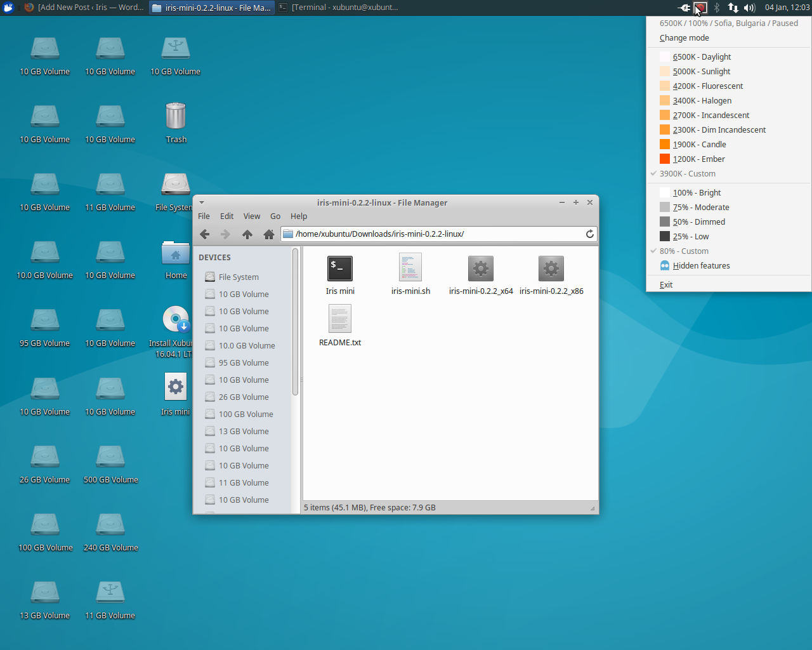This screenshot has width=812, height=650.
Task: Select 3400K - Halogen temperature option
Action: click(729, 100)
